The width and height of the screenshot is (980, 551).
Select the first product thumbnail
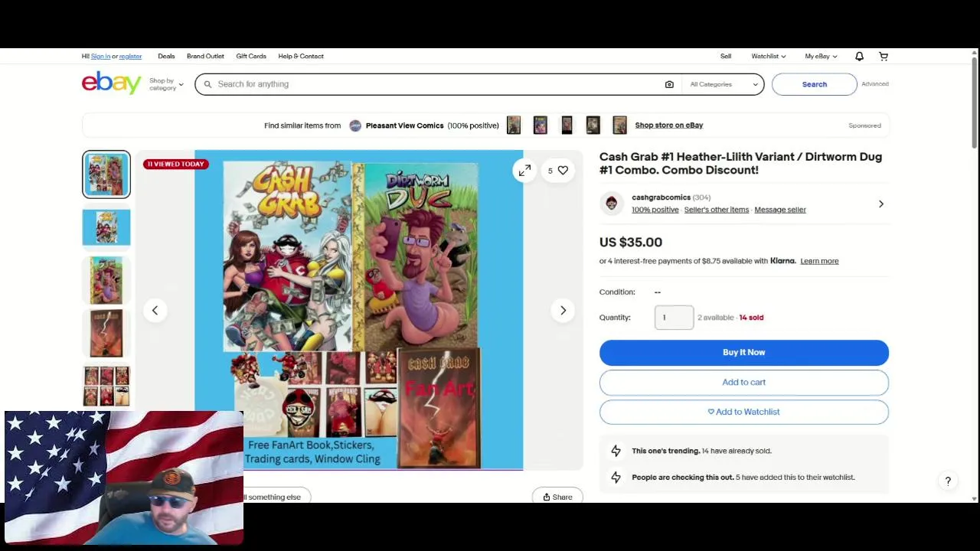pyautogui.click(x=106, y=174)
